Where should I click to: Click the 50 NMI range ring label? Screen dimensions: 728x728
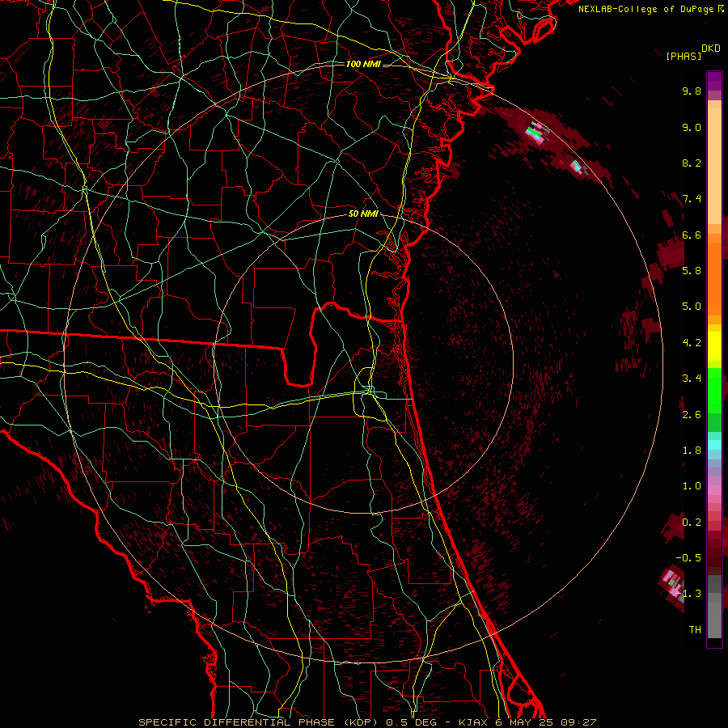click(x=363, y=214)
